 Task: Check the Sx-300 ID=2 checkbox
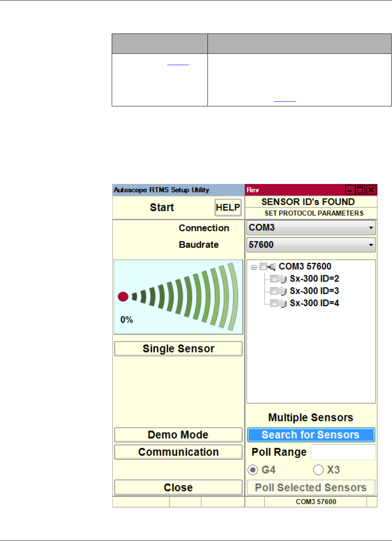[x=274, y=279]
